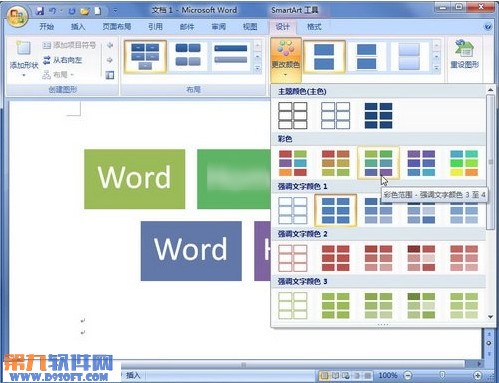Viewport: 499px width, 383px height.
Task: Choose fifth 彩色 teal-green-yellow scheme
Action: click(x=464, y=163)
